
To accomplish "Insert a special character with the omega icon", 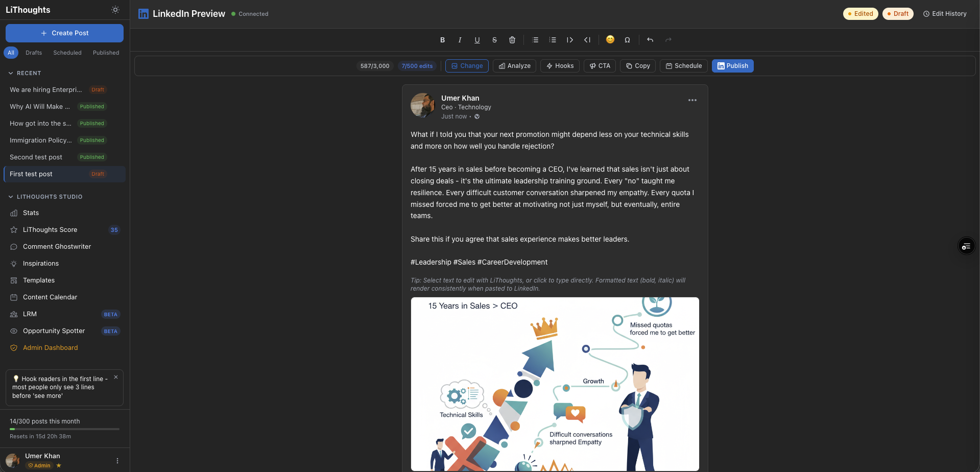I will [x=627, y=40].
